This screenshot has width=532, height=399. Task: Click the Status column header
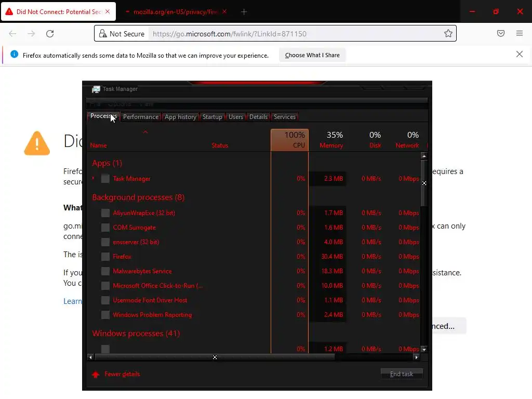pos(220,145)
